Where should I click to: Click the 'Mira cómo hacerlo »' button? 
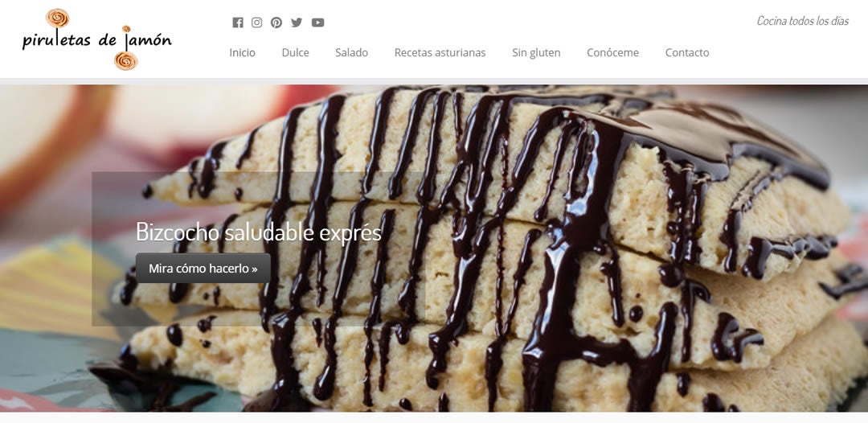(x=203, y=269)
